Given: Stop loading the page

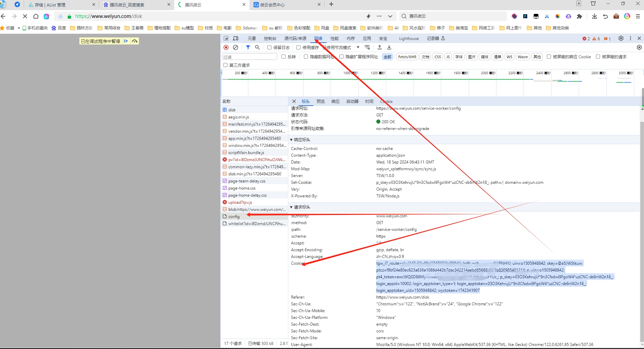Looking at the screenshot, I should click(x=25, y=16).
